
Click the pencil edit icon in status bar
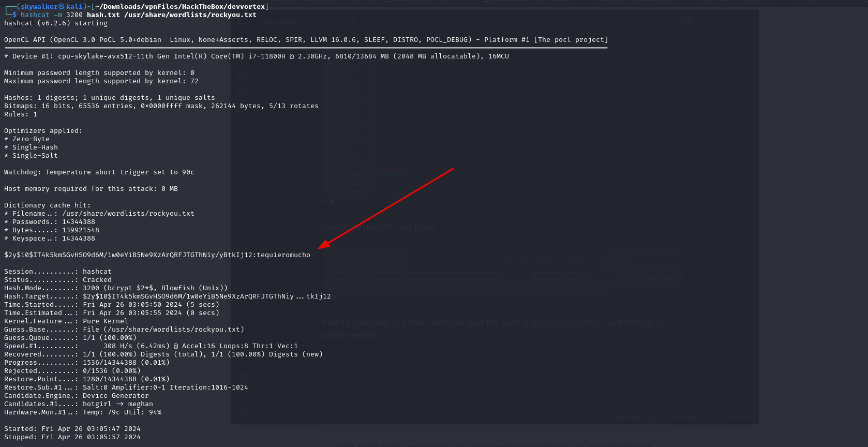(x=653, y=416)
